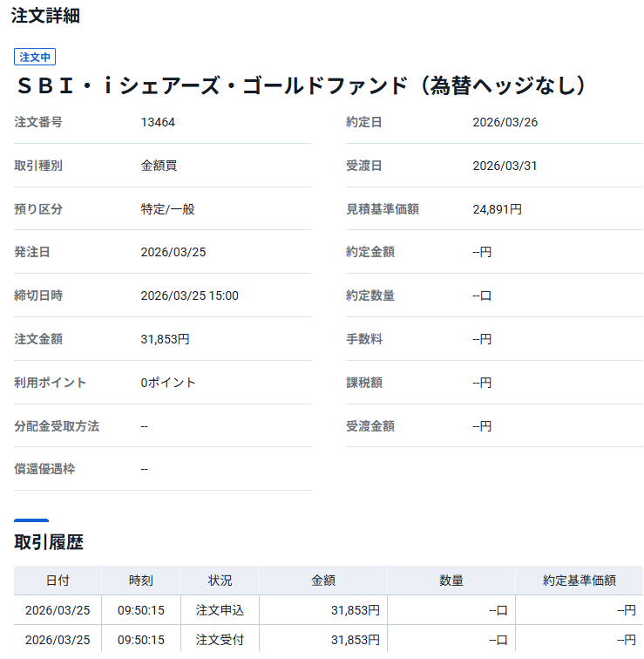Click the 状況 column header
Viewport: 644px width, 659px height.
click(x=220, y=581)
